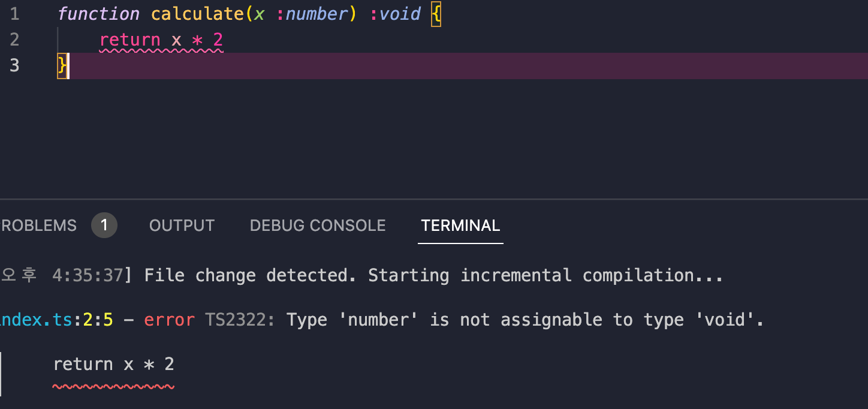Select the TERMINAL tab
868x409 pixels.
460,225
